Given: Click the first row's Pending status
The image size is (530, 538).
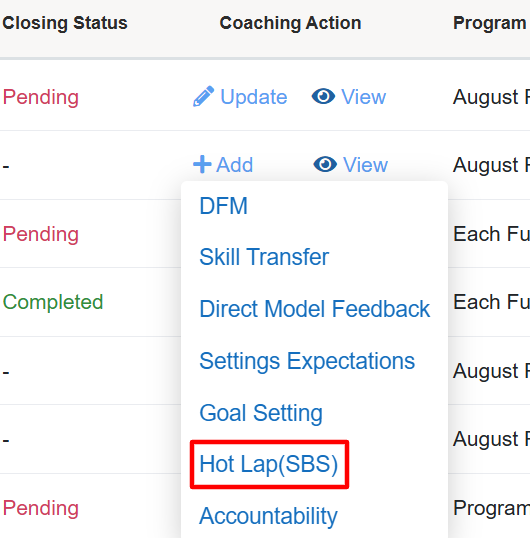Looking at the screenshot, I should coord(41,97).
